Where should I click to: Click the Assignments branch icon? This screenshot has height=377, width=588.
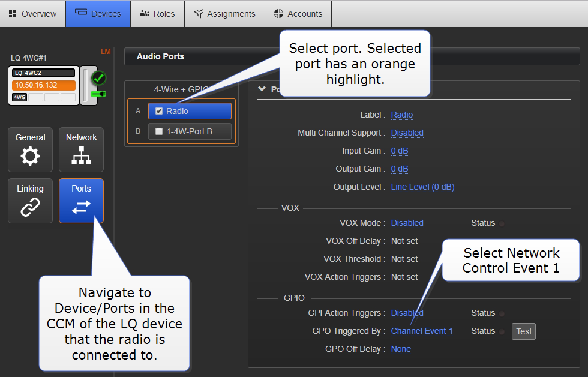[x=224, y=14]
